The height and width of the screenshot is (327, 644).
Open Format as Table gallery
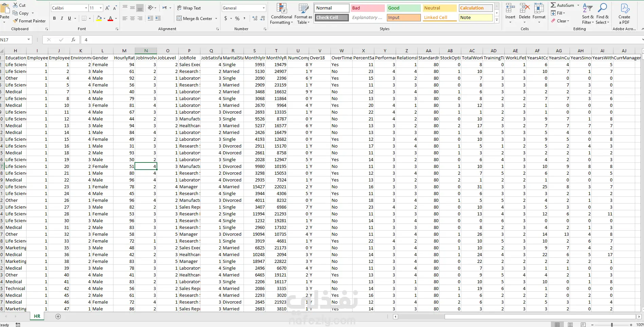point(303,14)
